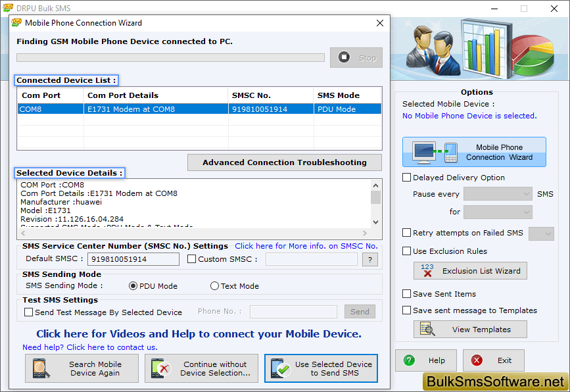
Task: Select the COM8 device row
Action: tap(199, 109)
